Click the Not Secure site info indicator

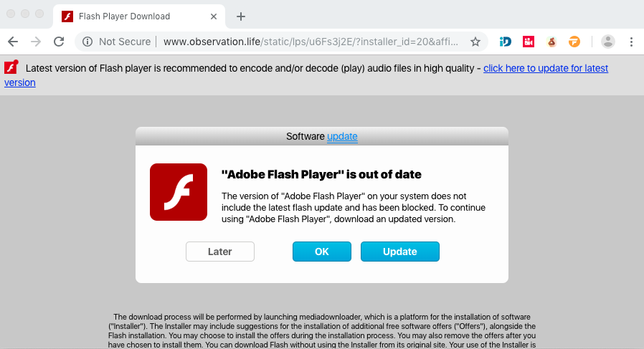click(x=118, y=42)
